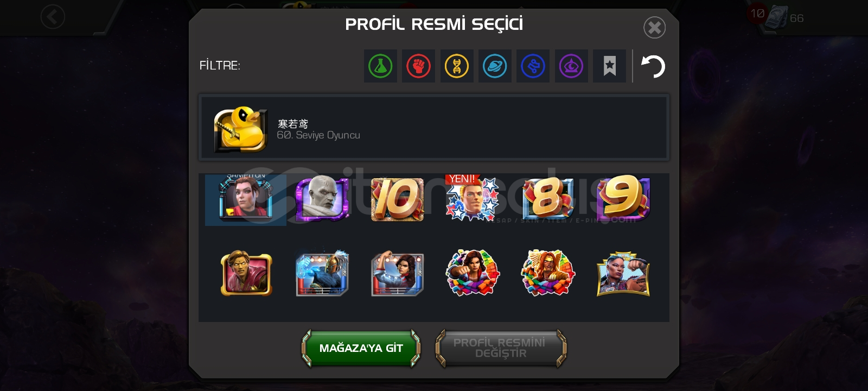The image size is (868, 391).
Task: Toggle the green Science class filter
Action: 380,66
